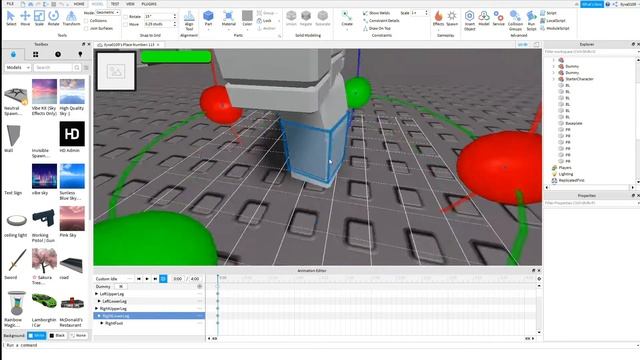Select the Scale tool in ribbon

(39, 18)
